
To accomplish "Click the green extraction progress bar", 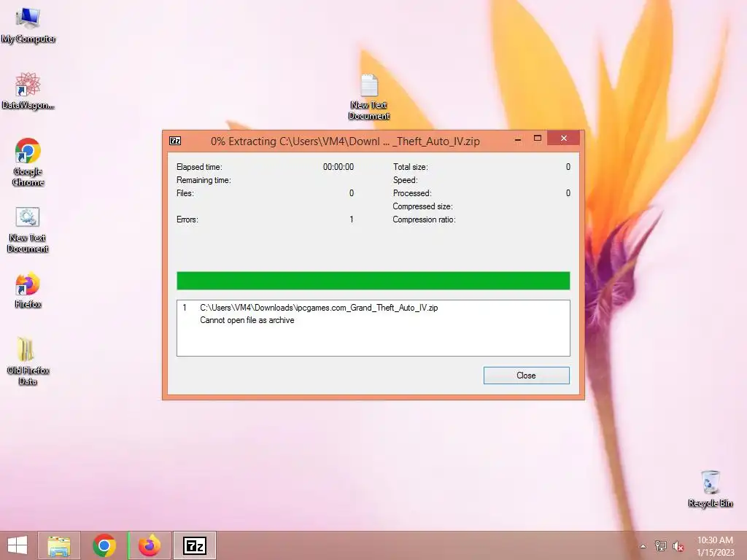I will [x=373, y=281].
